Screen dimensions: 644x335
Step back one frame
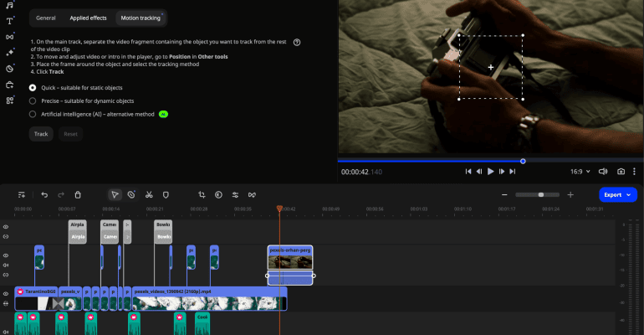479,172
